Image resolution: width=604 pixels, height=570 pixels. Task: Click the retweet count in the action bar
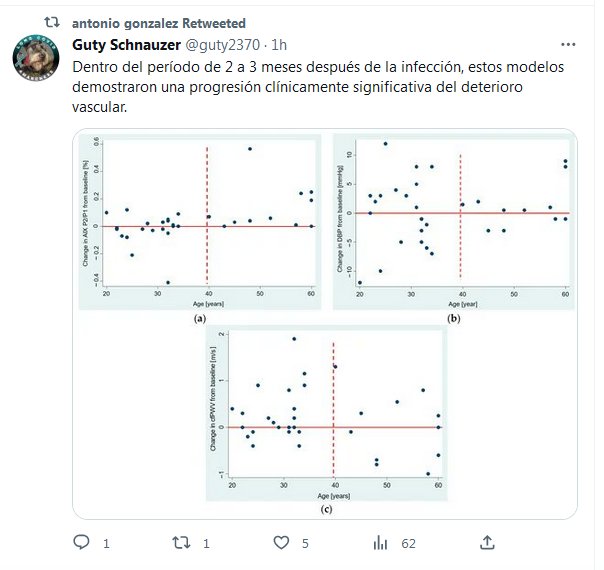point(206,544)
